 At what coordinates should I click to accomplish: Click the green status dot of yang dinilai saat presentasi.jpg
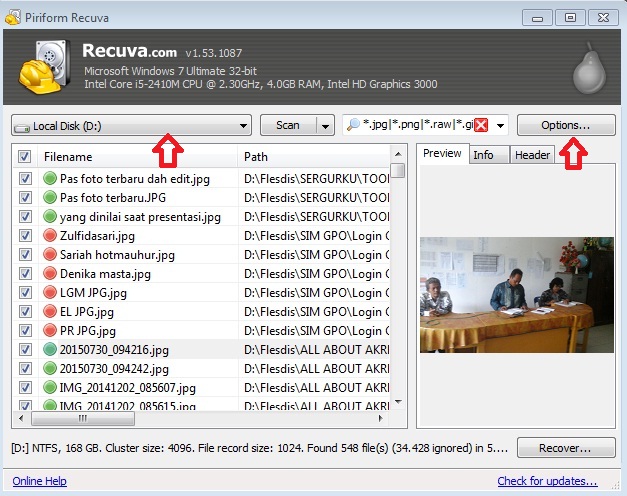50,216
